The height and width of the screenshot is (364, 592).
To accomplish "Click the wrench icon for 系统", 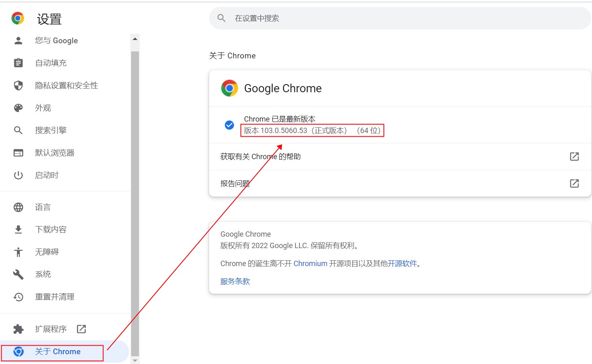I will pos(18,274).
